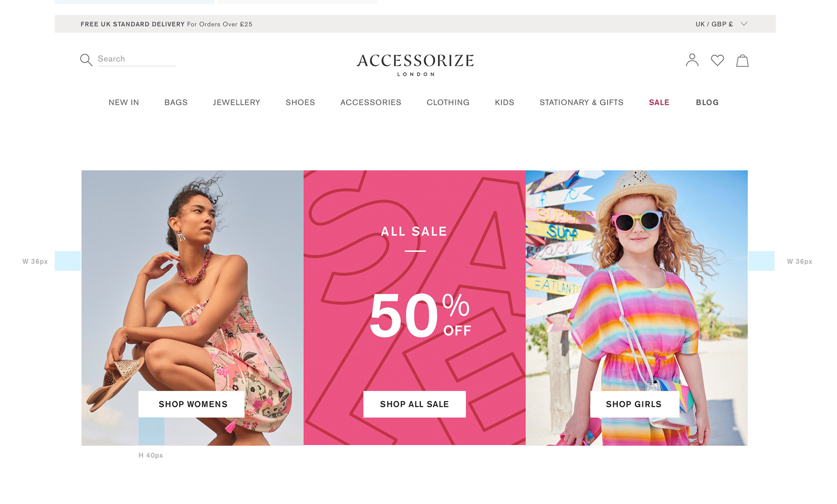Select JEWELLERY in the navigation
Screen dimensions: 837x504
click(236, 102)
